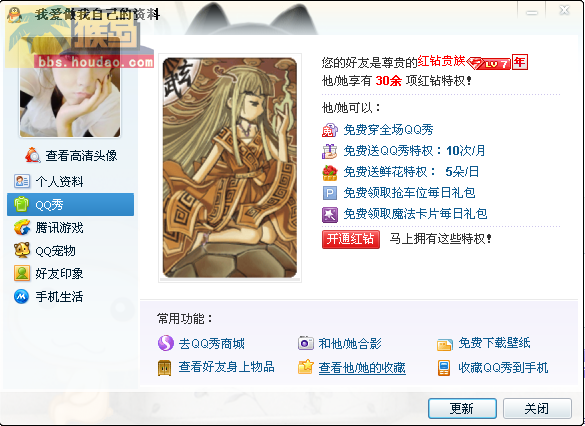
Task: Click the 免费下载壁纸 link
Action: tap(494, 343)
